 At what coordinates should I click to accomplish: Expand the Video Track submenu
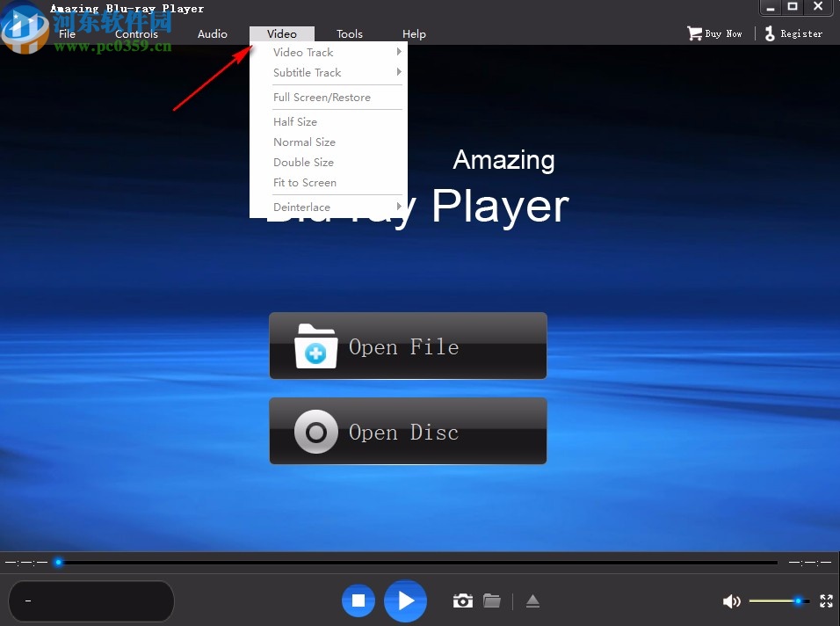click(303, 52)
